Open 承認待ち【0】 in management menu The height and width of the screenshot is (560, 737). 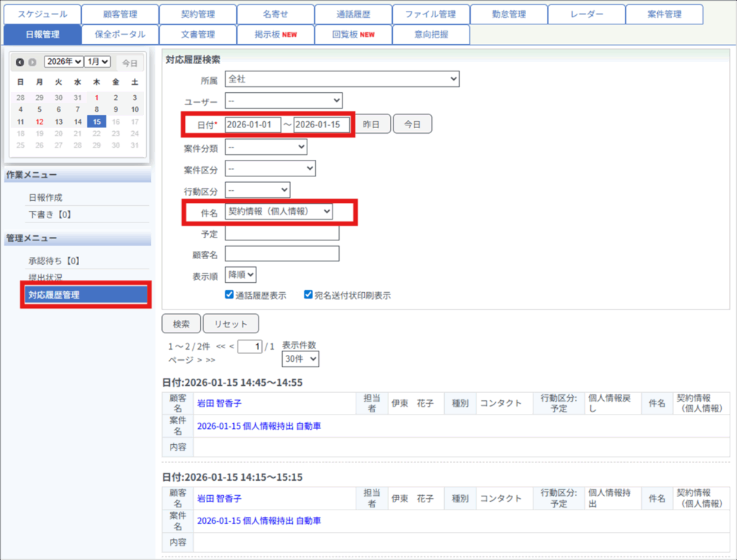[x=53, y=261]
